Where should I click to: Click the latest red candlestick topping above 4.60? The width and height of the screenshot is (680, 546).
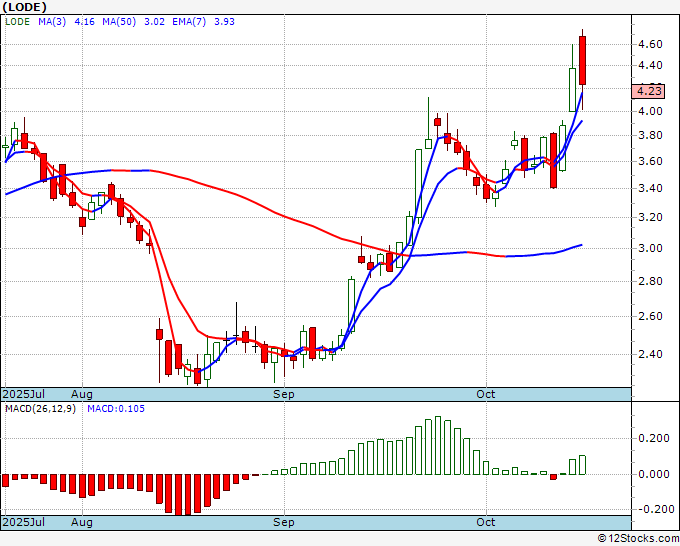[582, 61]
